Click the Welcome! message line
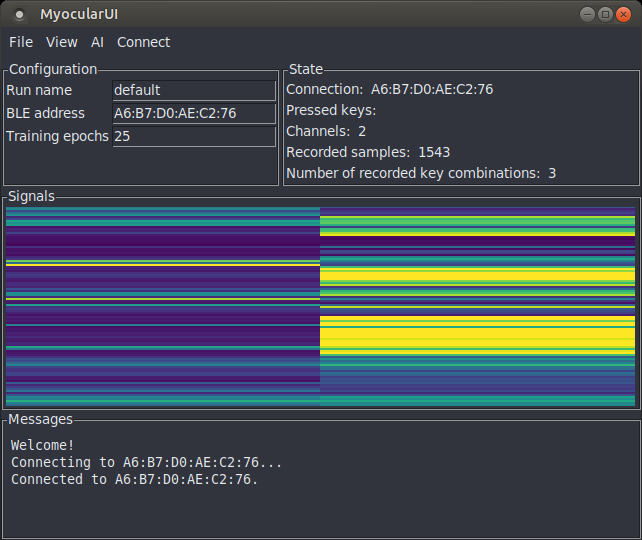Screen dimensions: 642x540 pos(42,445)
